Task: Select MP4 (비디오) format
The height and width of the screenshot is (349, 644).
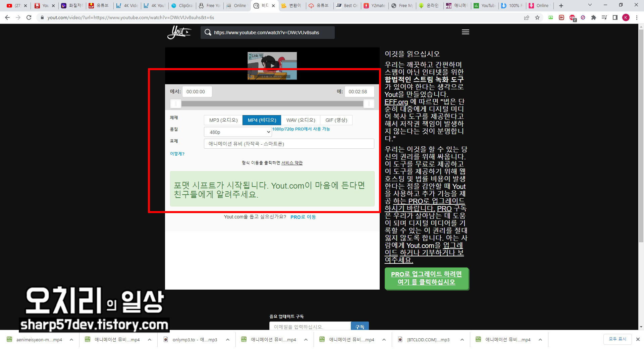Action: [x=262, y=120]
